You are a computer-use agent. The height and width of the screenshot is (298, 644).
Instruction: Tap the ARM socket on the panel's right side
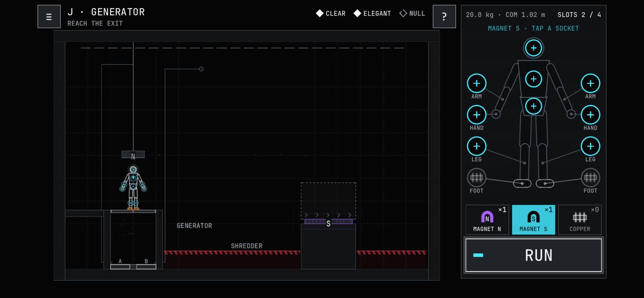click(591, 83)
